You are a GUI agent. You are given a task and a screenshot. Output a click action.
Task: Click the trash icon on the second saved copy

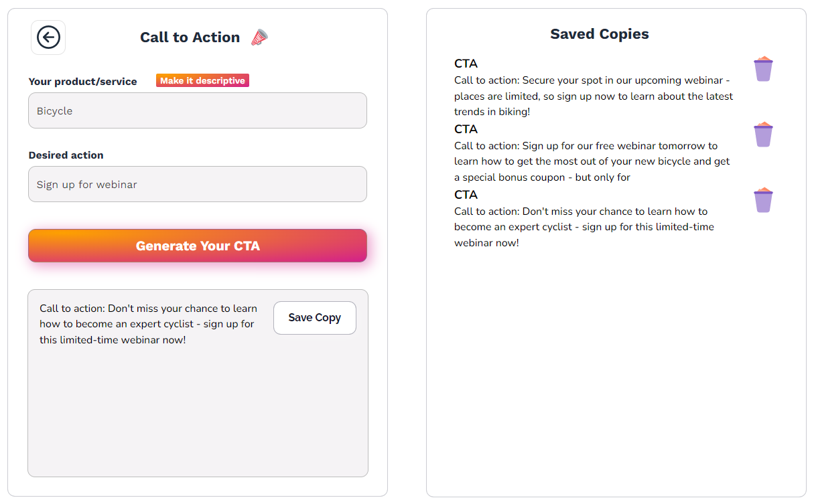(763, 135)
